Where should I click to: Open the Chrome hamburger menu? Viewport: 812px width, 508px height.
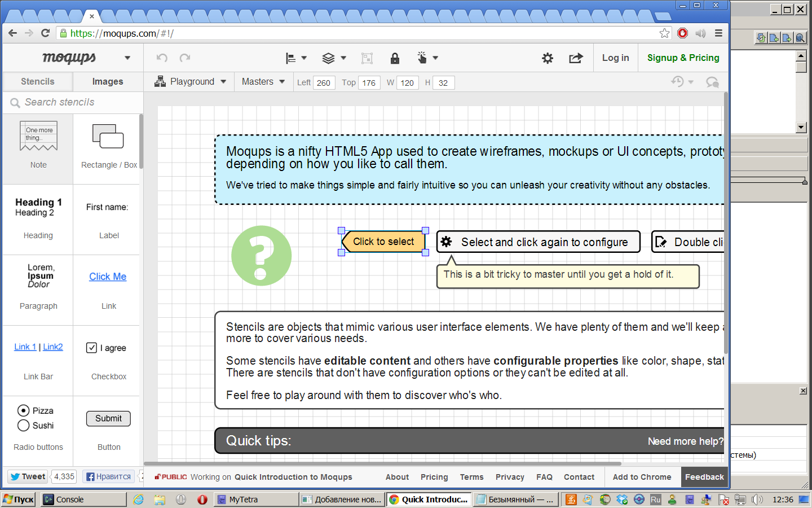click(718, 33)
